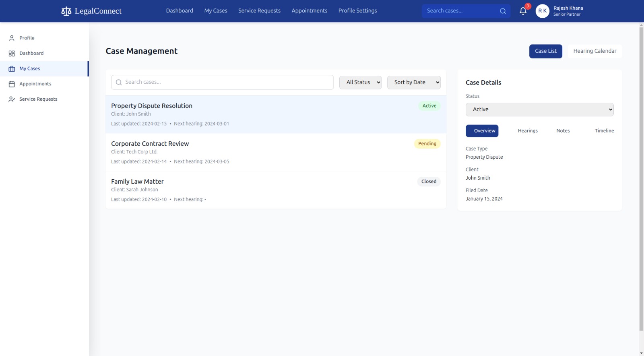Click the Dashboard grid icon in sidebar
This screenshot has height=356, width=644.
click(12, 53)
